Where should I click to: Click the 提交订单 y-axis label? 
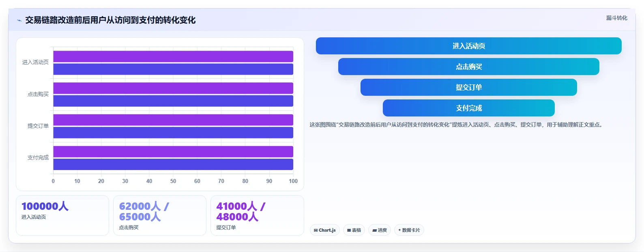pos(38,126)
